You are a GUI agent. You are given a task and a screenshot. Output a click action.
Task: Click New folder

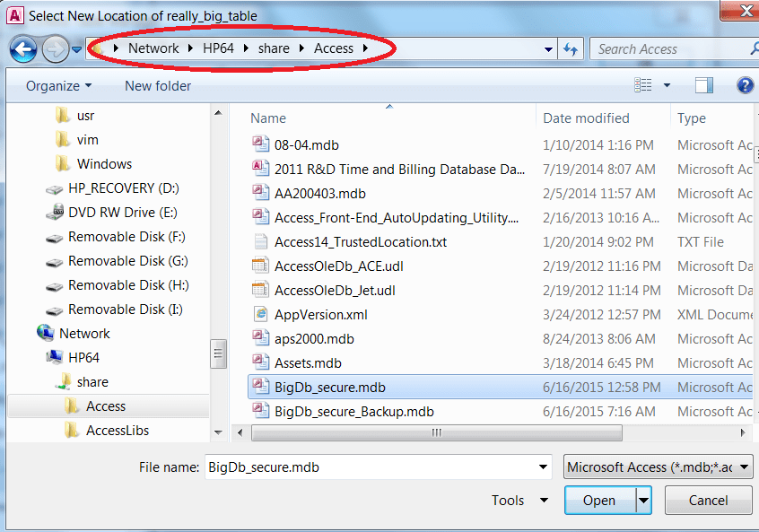click(x=158, y=86)
